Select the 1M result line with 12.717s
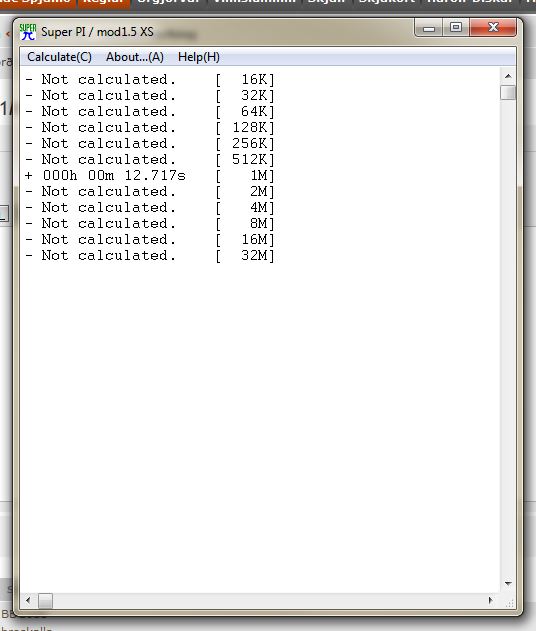The width and height of the screenshot is (536, 631). pyautogui.click(x=150, y=175)
